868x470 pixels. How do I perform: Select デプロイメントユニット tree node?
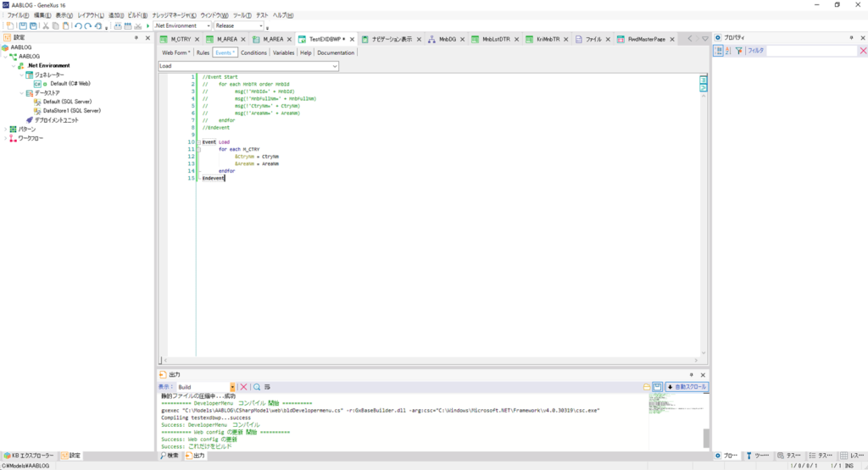57,120
